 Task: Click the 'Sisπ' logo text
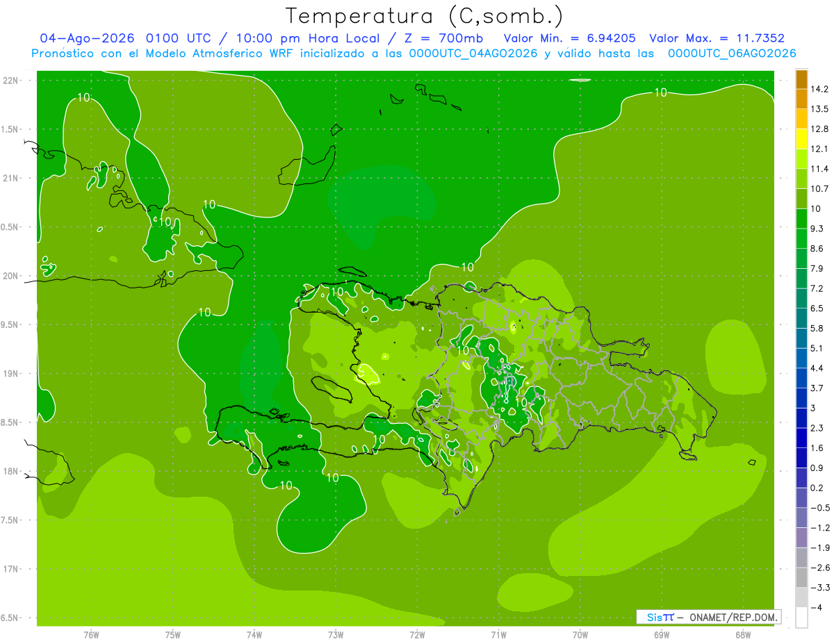660,617
